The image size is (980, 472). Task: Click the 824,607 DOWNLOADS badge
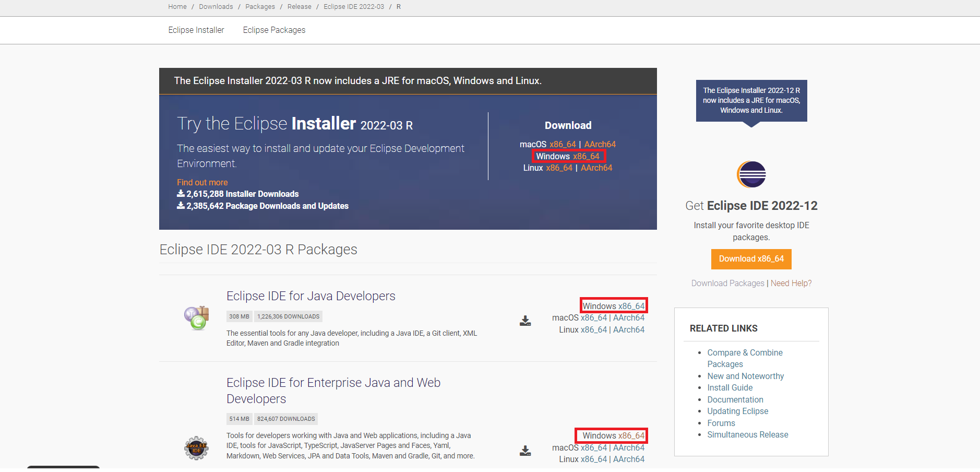pyautogui.click(x=286, y=419)
